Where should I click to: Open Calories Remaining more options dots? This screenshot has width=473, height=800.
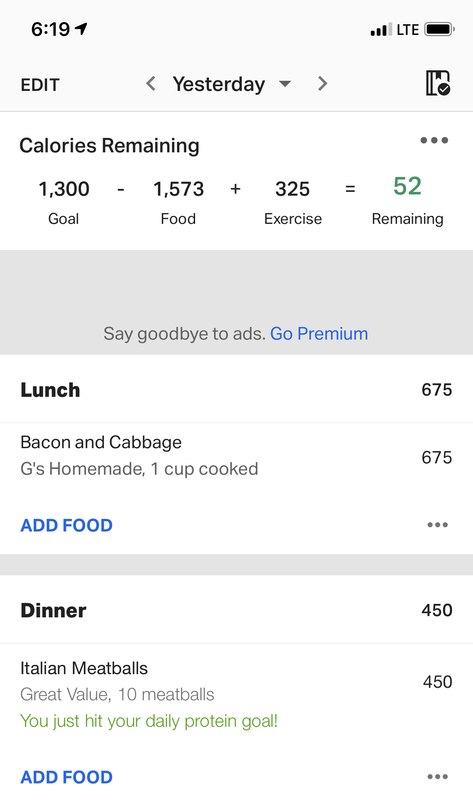tap(434, 140)
